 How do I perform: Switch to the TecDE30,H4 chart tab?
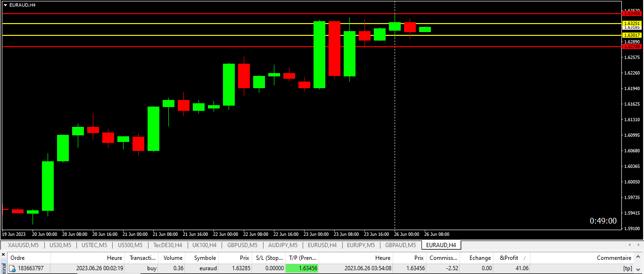pyautogui.click(x=167, y=245)
